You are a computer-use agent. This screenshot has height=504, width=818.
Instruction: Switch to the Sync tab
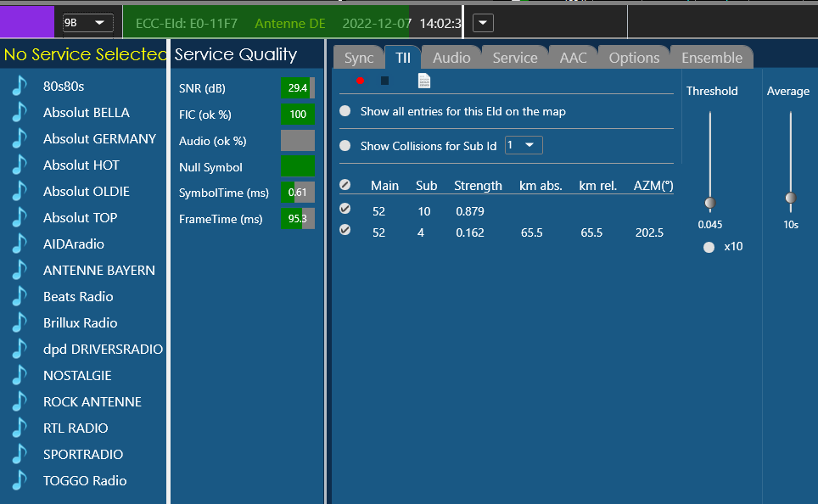point(359,58)
